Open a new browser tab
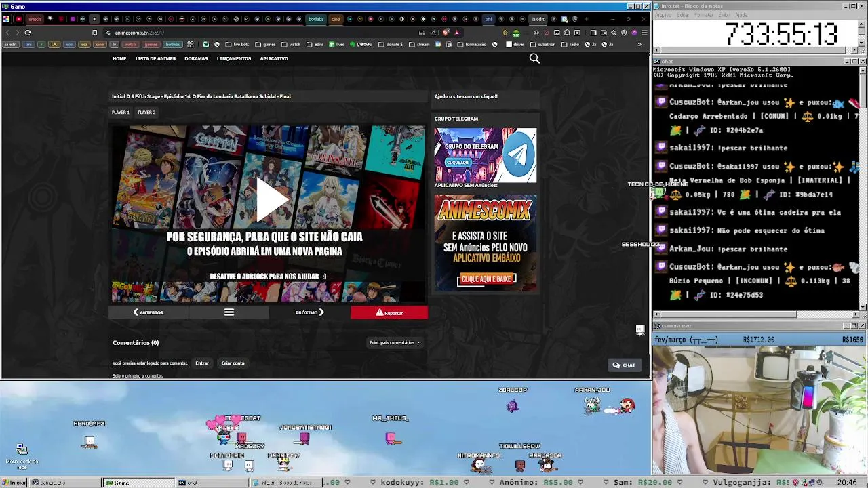The width and height of the screenshot is (868, 488). 586,19
